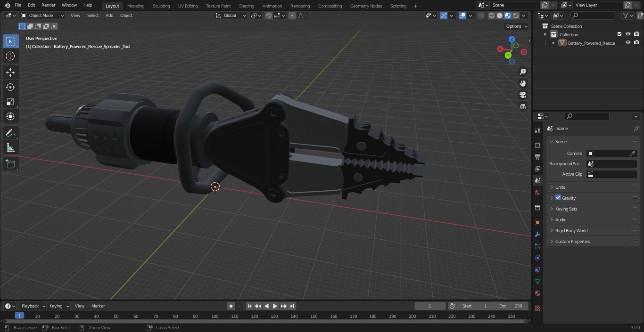Toggle camera view icon in viewport
644x332 pixels.
[x=522, y=95]
